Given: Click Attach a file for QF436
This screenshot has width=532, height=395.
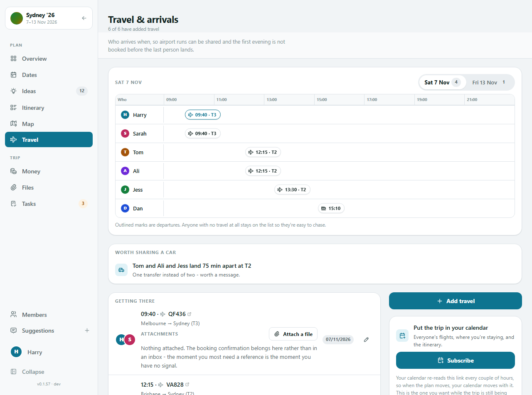Looking at the screenshot, I should (293, 334).
